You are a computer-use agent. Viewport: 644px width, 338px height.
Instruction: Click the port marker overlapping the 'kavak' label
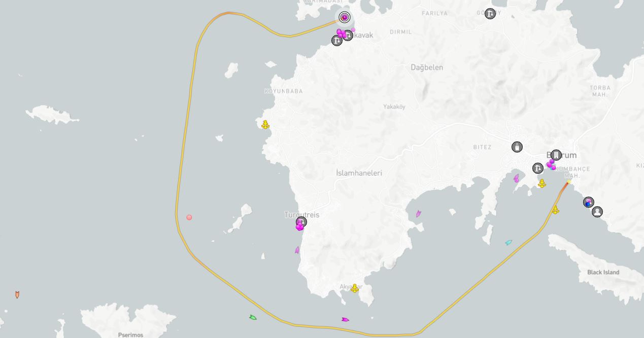point(348,35)
